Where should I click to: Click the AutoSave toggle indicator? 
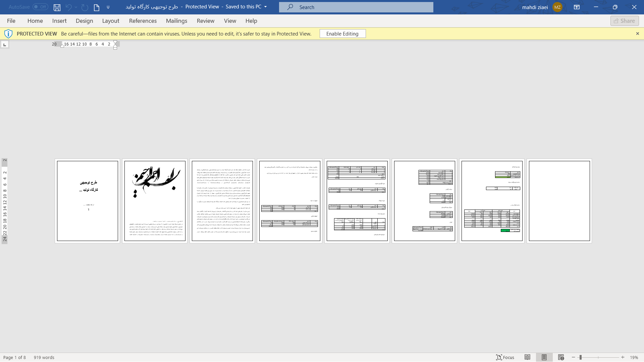[x=40, y=7]
